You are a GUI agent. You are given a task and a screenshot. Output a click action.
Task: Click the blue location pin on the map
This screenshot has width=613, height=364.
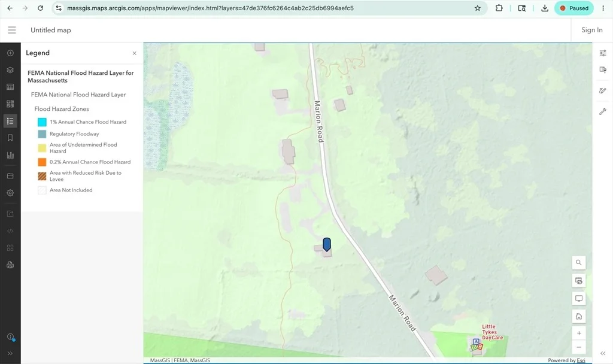[x=327, y=244]
